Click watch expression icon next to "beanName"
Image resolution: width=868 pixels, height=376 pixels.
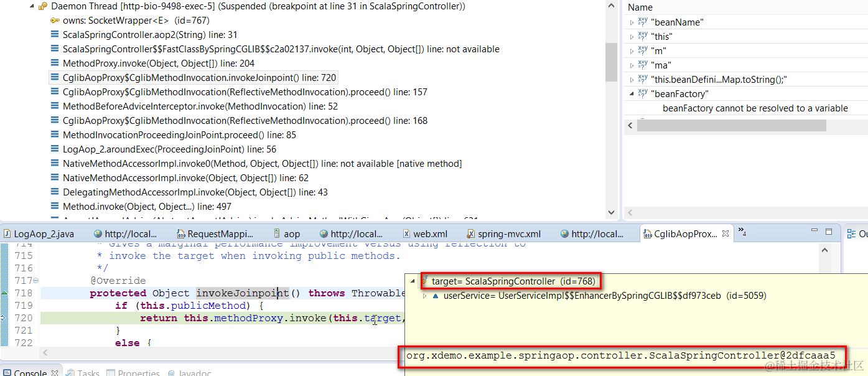[643, 22]
